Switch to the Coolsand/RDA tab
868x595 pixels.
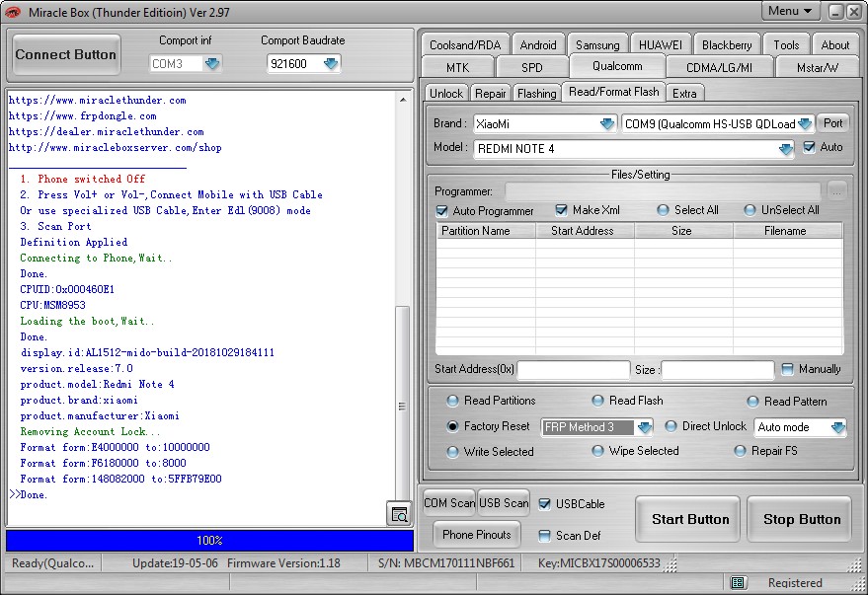coord(465,44)
